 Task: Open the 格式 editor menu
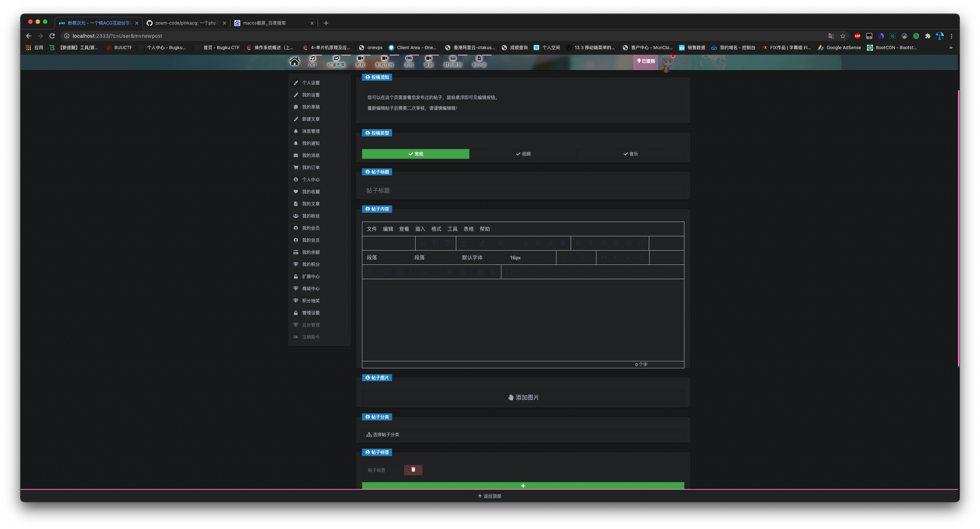click(x=436, y=229)
